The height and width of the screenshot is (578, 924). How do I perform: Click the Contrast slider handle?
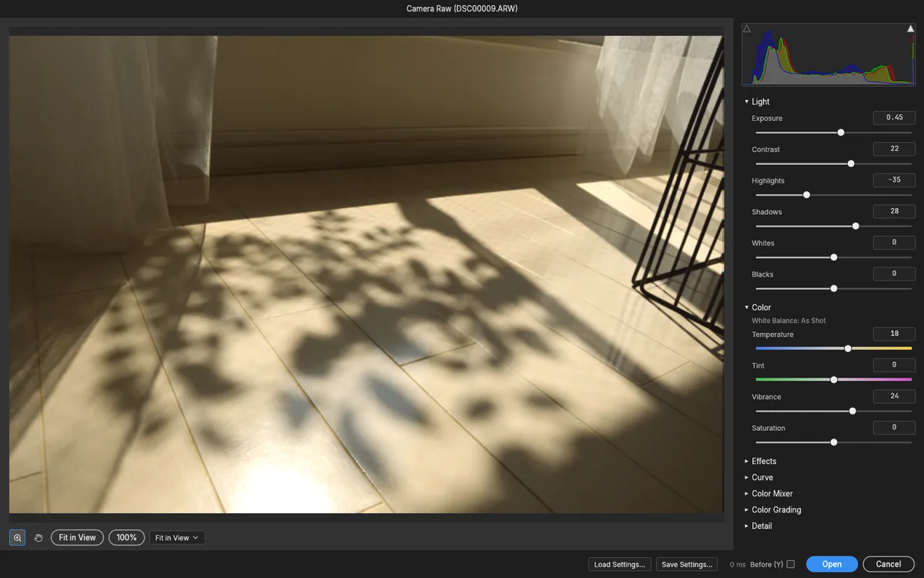(x=851, y=163)
